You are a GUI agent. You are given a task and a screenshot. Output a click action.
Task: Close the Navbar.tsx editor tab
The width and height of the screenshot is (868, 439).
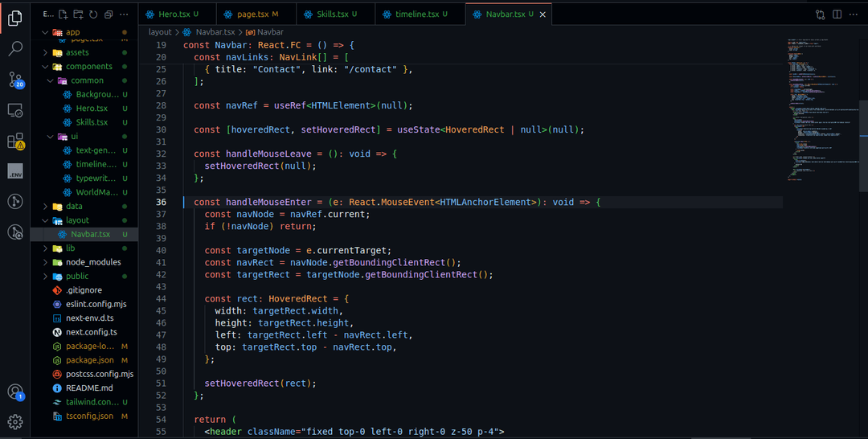[543, 14]
